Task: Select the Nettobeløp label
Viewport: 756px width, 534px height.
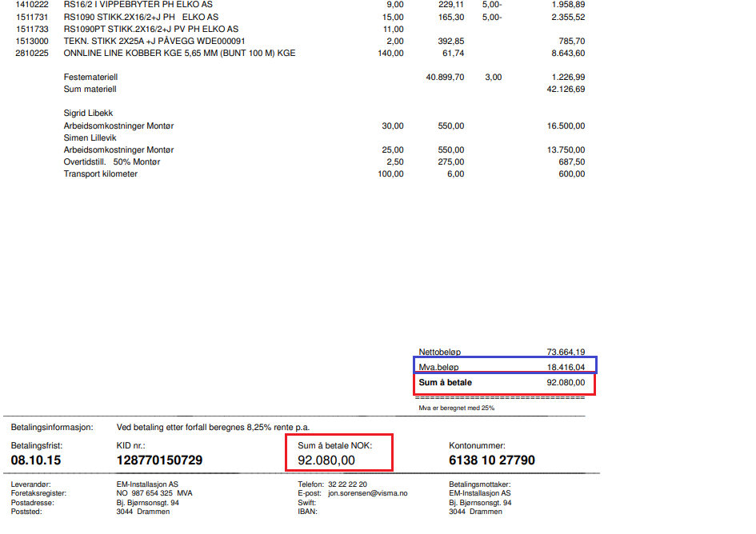Action: point(440,352)
